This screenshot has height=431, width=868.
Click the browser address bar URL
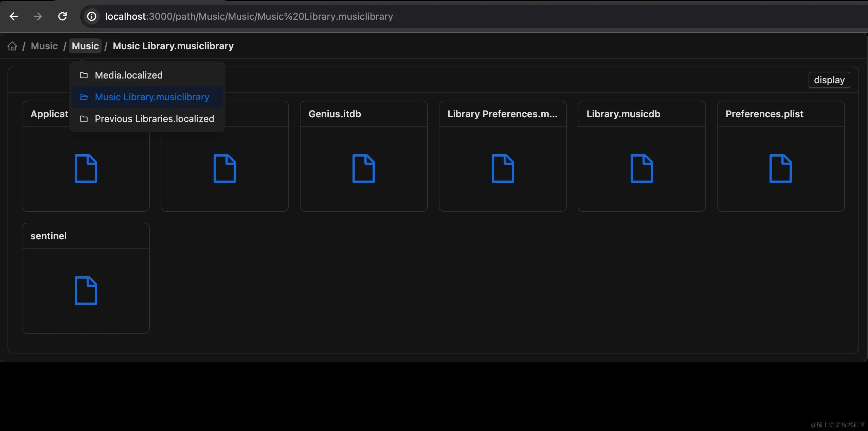tap(249, 16)
